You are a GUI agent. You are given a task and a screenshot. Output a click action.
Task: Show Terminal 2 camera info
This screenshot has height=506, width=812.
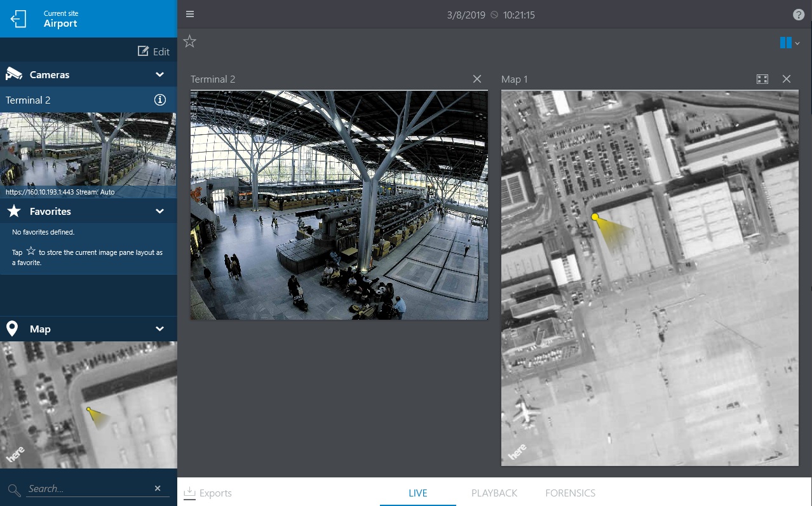pos(160,100)
